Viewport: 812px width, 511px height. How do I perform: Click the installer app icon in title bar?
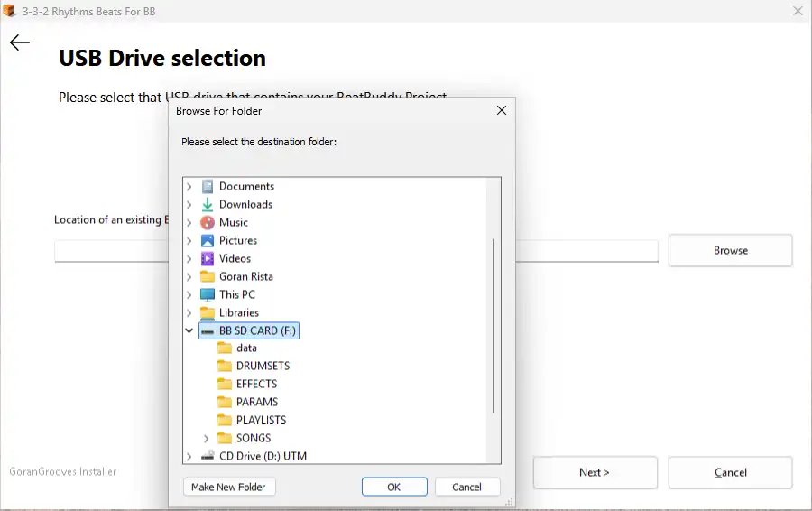click(x=9, y=11)
